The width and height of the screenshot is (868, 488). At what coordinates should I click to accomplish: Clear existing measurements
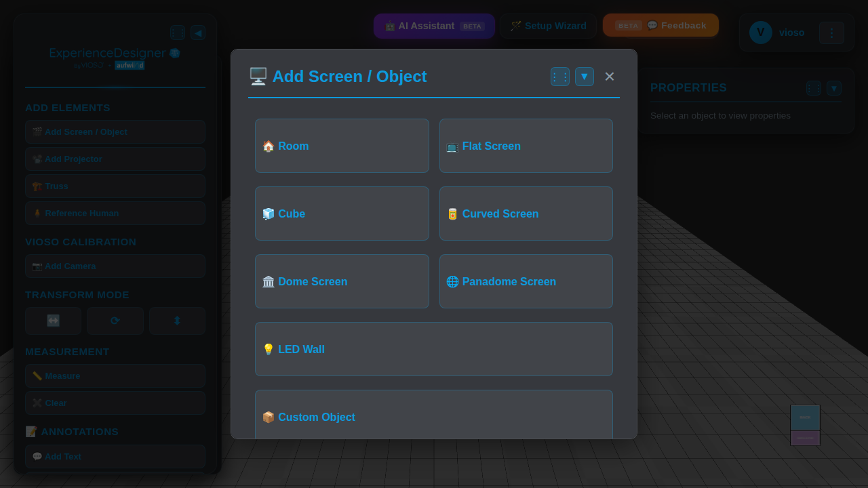pos(115,403)
